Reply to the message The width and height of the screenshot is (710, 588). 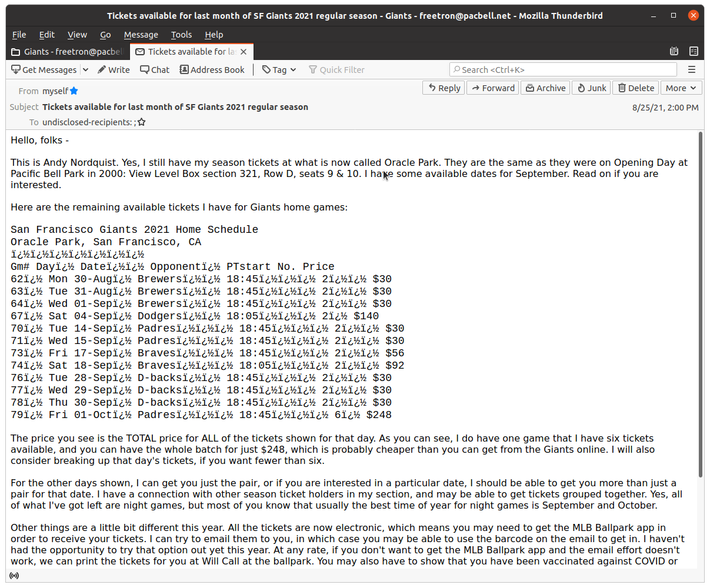tap(444, 88)
